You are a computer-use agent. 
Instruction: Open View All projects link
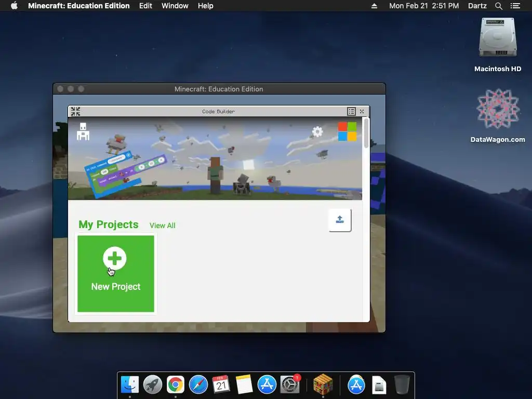[x=163, y=225]
